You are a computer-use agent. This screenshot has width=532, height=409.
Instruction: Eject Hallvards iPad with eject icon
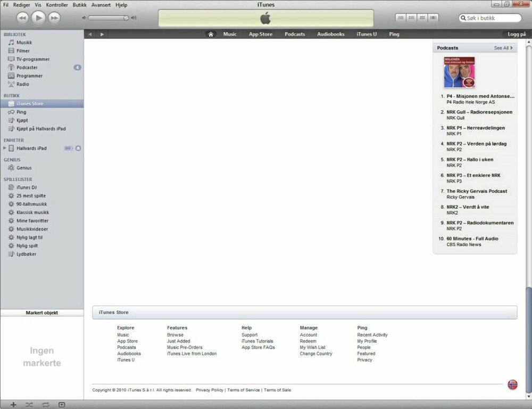pyautogui.click(x=78, y=148)
